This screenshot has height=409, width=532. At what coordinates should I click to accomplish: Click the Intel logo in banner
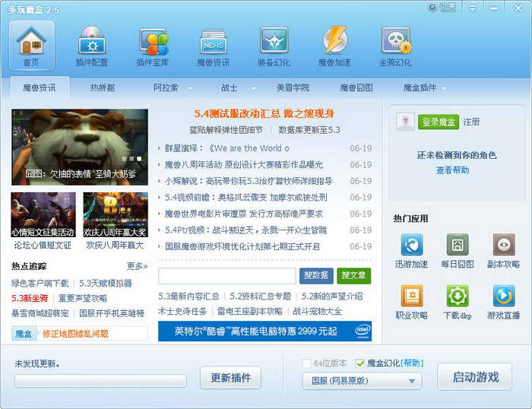363,331
